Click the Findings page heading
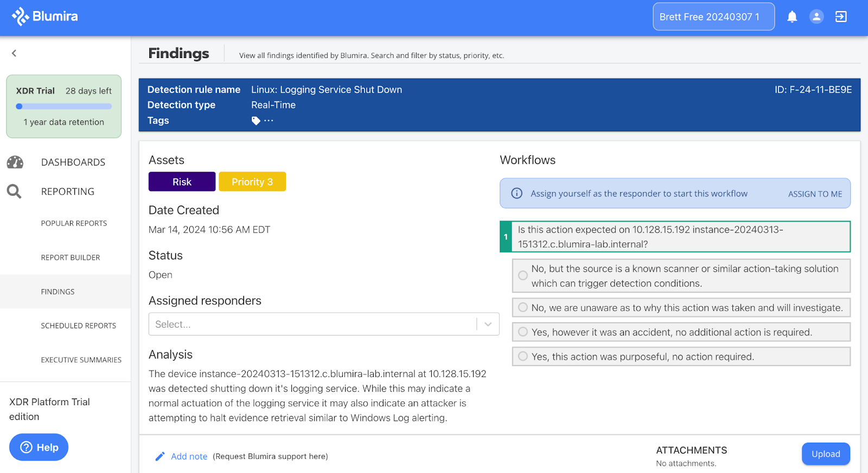This screenshot has width=868, height=473. click(x=178, y=53)
